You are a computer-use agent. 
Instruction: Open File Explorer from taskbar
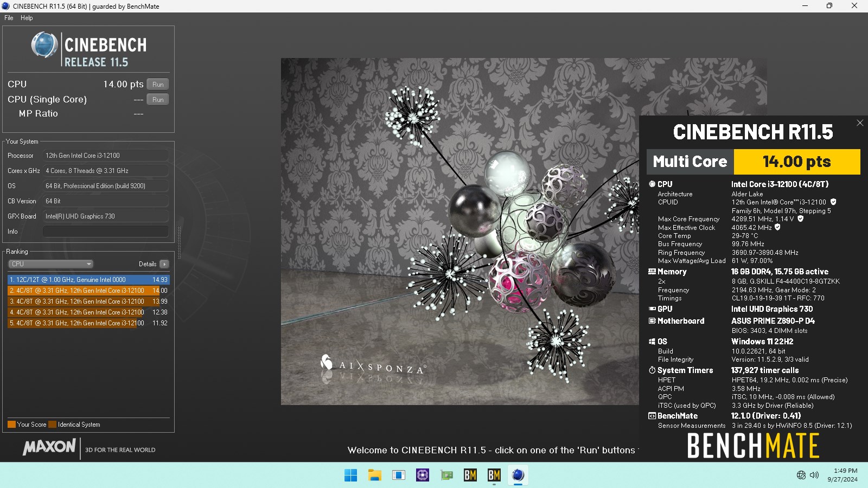coord(375,476)
